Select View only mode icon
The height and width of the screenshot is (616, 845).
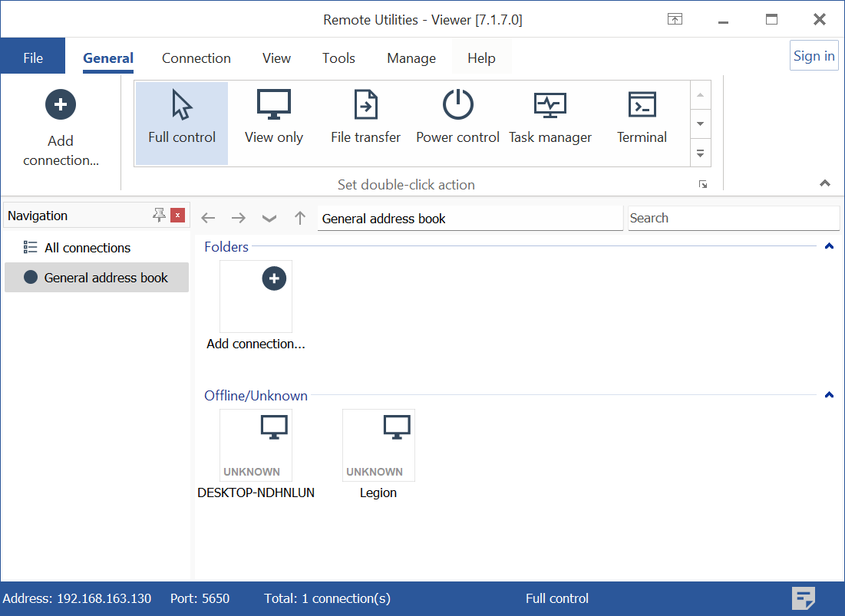click(x=274, y=105)
